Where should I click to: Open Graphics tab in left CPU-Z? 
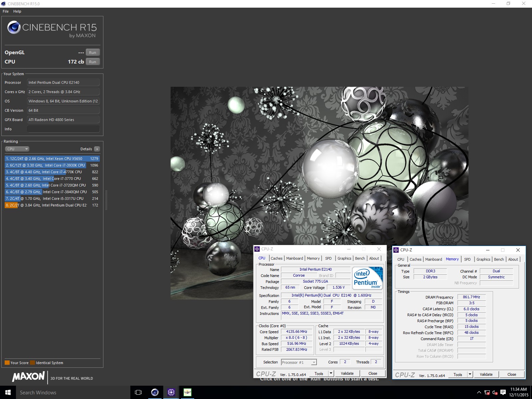pos(344,258)
